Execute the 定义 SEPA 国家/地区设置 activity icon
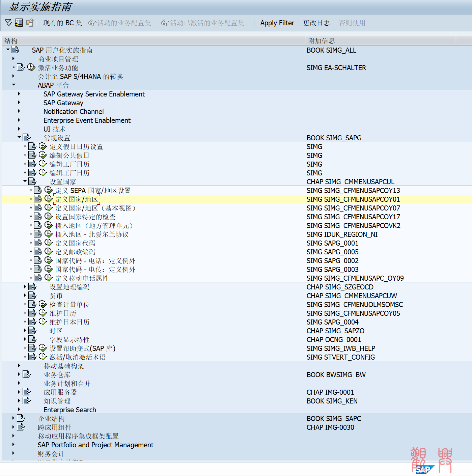This screenshot has height=476, width=472. [49, 190]
